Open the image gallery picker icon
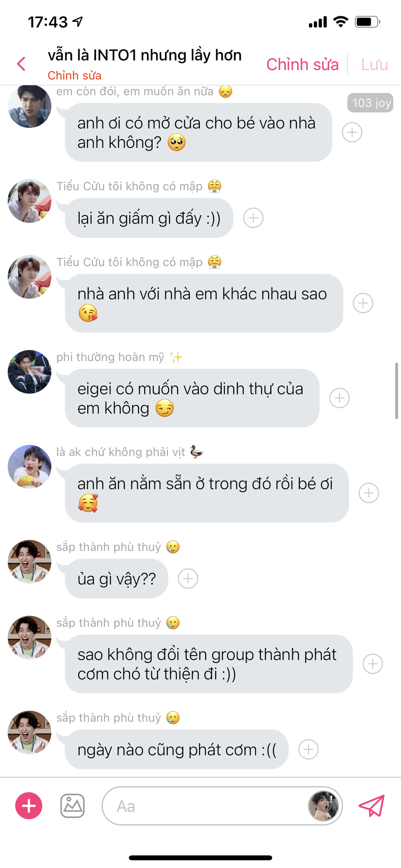This screenshot has height=868, width=401. pyautogui.click(x=73, y=806)
